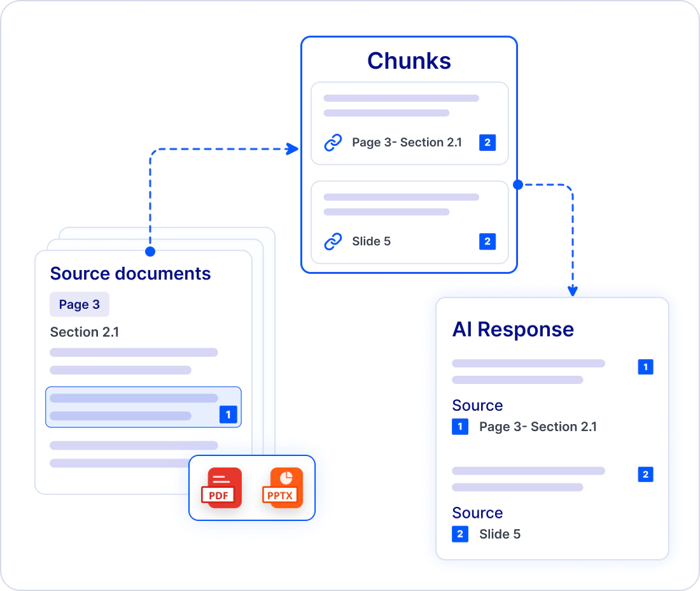Viewport: 700px width, 591px height.
Task: Click badge 2 in Page 3- Section 2.1 chunk
Action: point(487,143)
